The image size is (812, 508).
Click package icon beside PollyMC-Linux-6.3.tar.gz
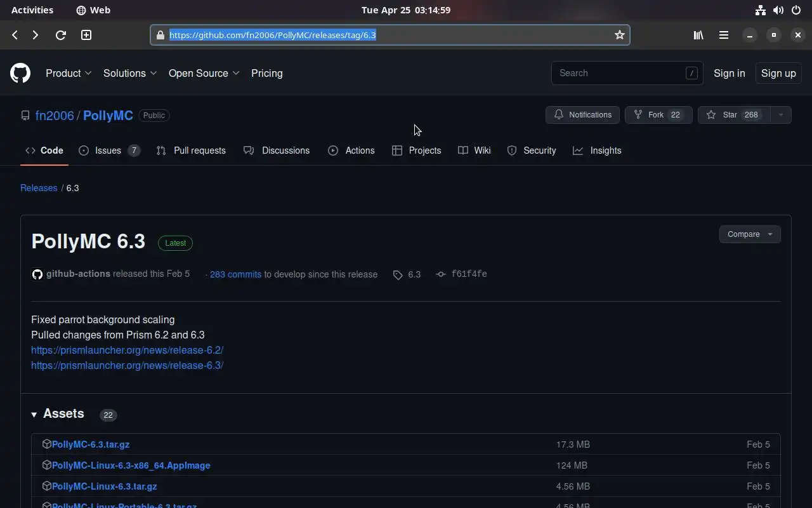pyautogui.click(x=46, y=486)
